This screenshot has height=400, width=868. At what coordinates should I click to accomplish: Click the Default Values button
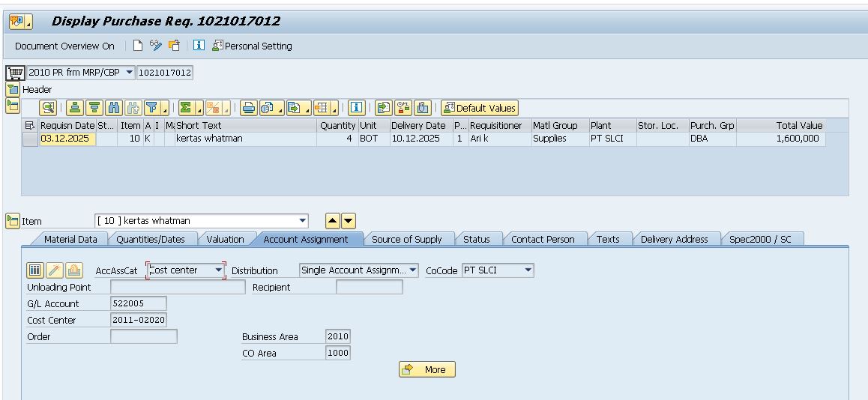[x=480, y=108]
